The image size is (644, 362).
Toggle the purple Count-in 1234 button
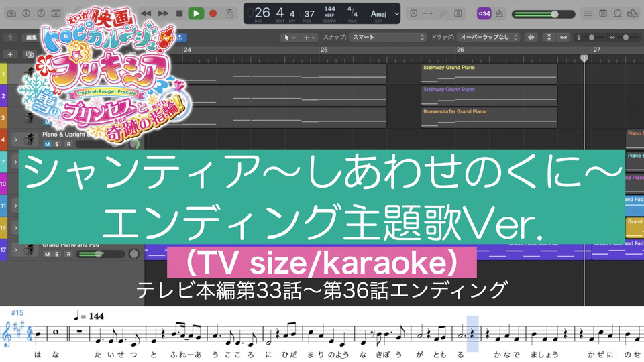pyautogui.click(x=484, y=13)
